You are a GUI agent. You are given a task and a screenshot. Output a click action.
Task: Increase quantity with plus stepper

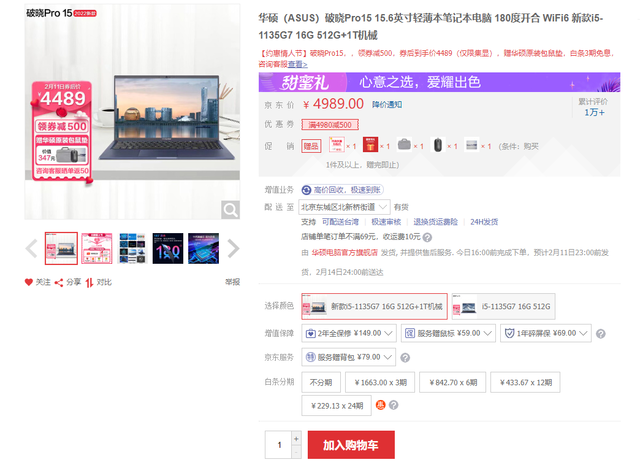(296, 438)
